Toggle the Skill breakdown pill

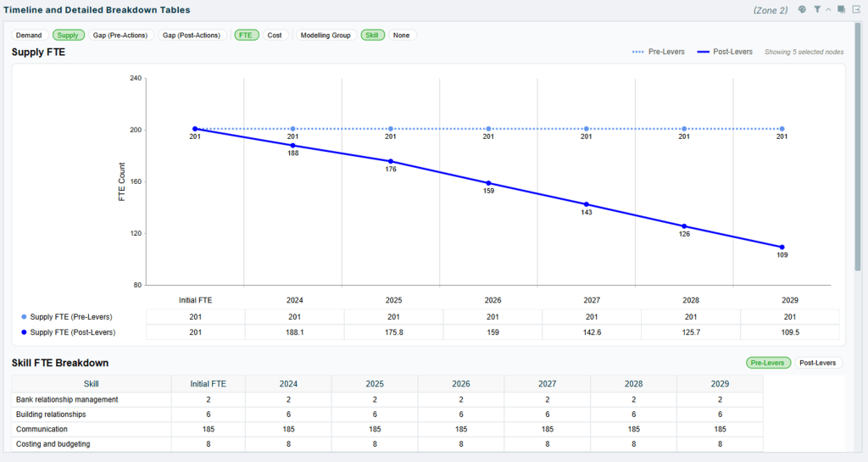[x=373, y=36]
